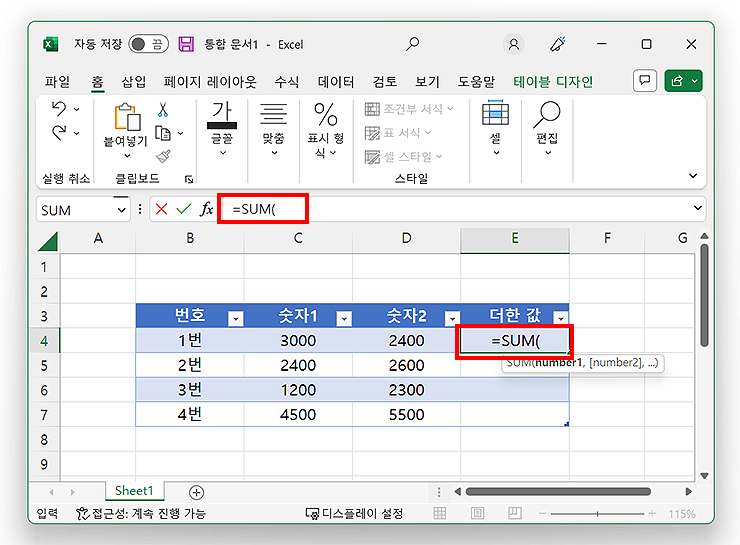
Task: Cancel the formula with the red X
Action: point(161,209)
